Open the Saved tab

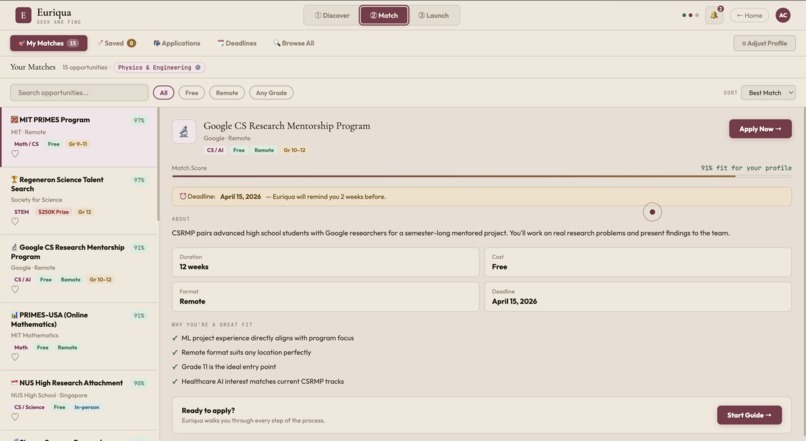pyautogui.click(x=116, y=43)
